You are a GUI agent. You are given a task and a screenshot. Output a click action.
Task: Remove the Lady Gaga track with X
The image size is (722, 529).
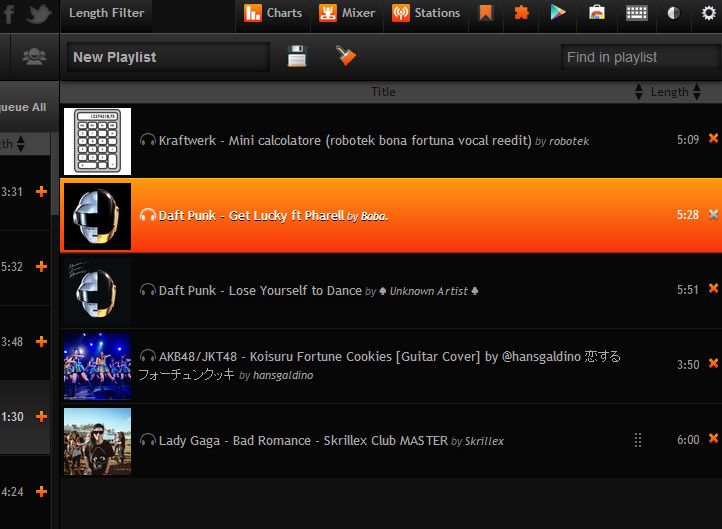(x=713, y=438)
